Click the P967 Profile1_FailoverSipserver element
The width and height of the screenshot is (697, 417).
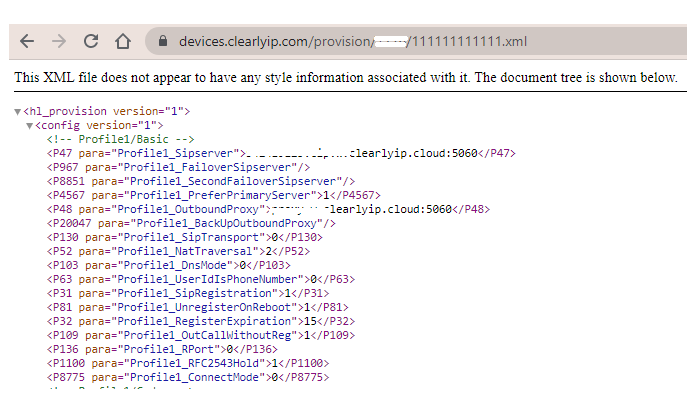pyautogui.click(x=180, y=167)
